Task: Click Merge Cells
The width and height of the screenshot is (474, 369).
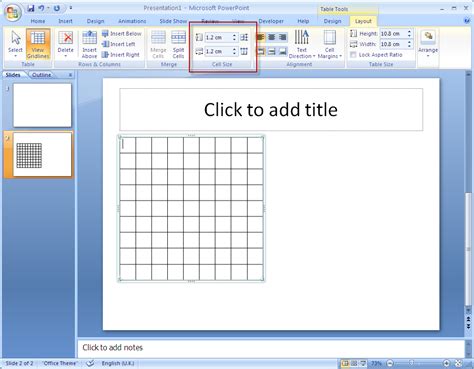Action: coord(158,44)
